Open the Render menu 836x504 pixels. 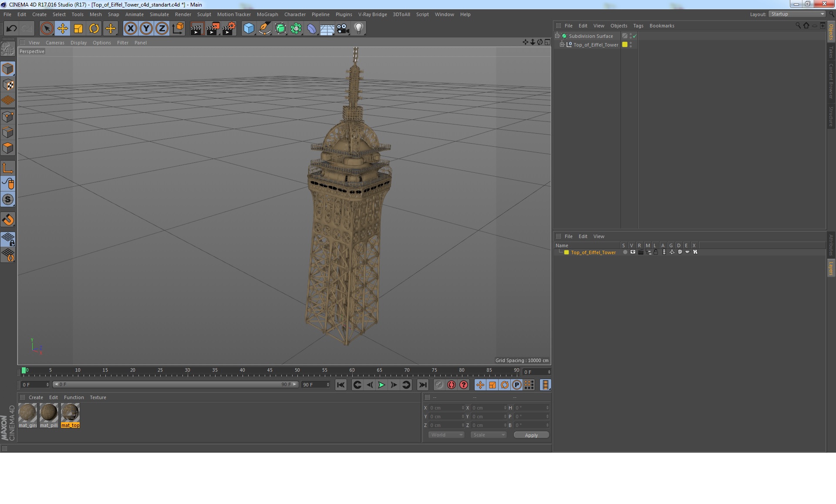(183, 14)
